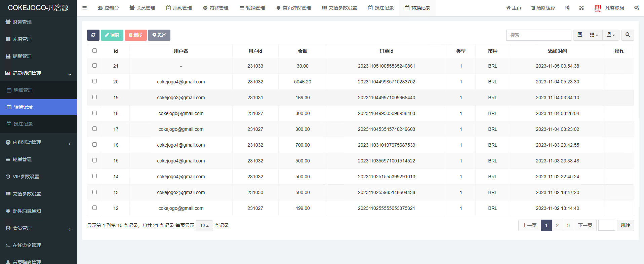Click the search magnifier icon button

tap(628, 35)
